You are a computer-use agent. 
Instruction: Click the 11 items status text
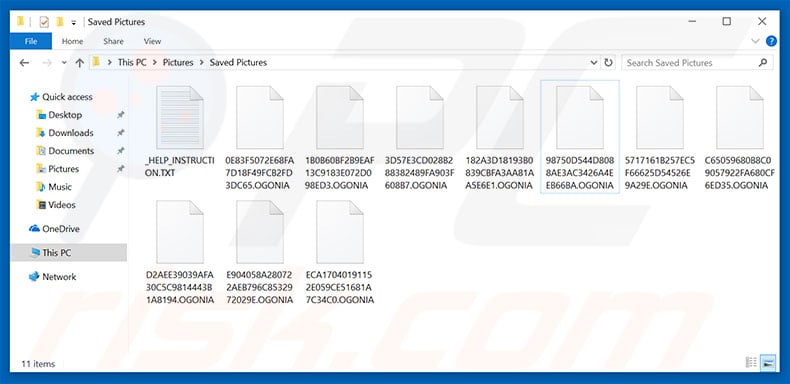[x=38, y=363]
